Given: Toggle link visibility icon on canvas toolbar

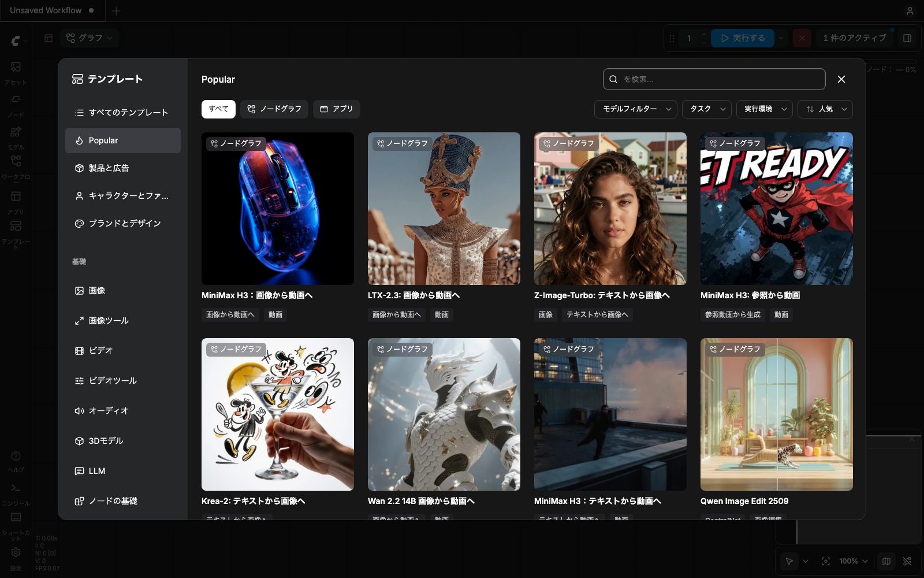Looking at the screenshot, I should pos(907,561).
